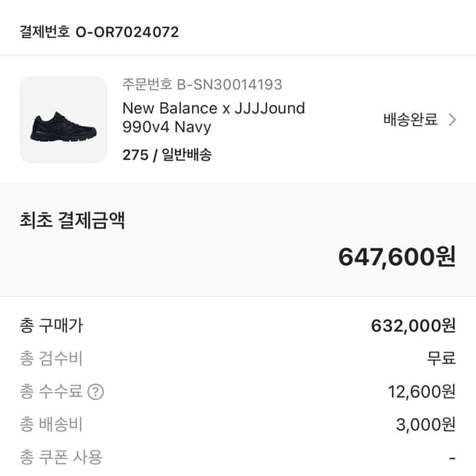Select the 647,600원 total payment amount

pyautogui.click(x=396, y=256)
